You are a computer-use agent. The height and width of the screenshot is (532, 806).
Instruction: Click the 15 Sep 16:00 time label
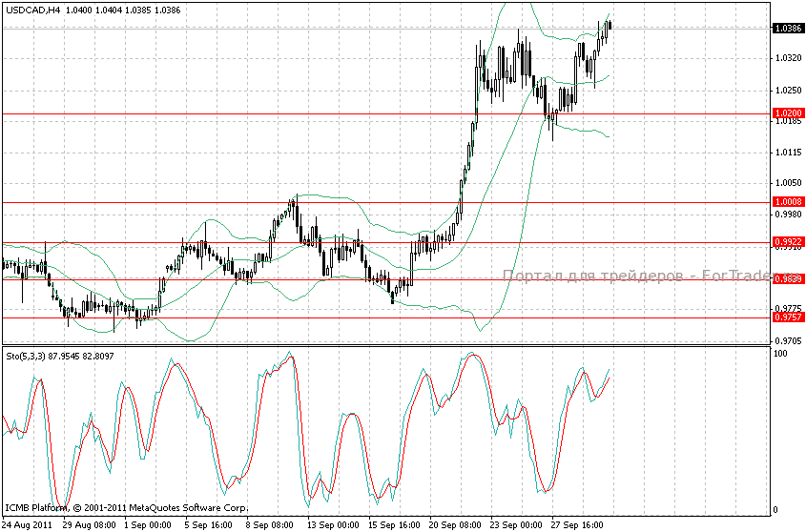pos(394,525)
